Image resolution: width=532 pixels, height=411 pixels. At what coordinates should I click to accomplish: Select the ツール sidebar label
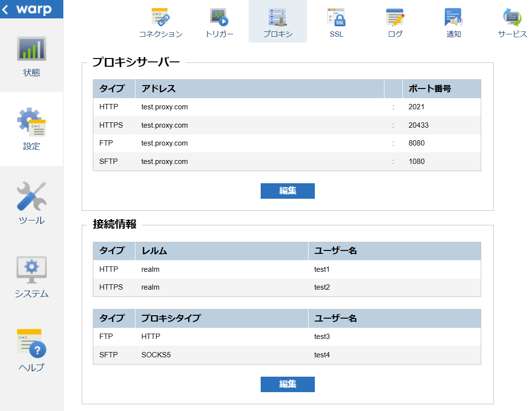coord(31,220)
